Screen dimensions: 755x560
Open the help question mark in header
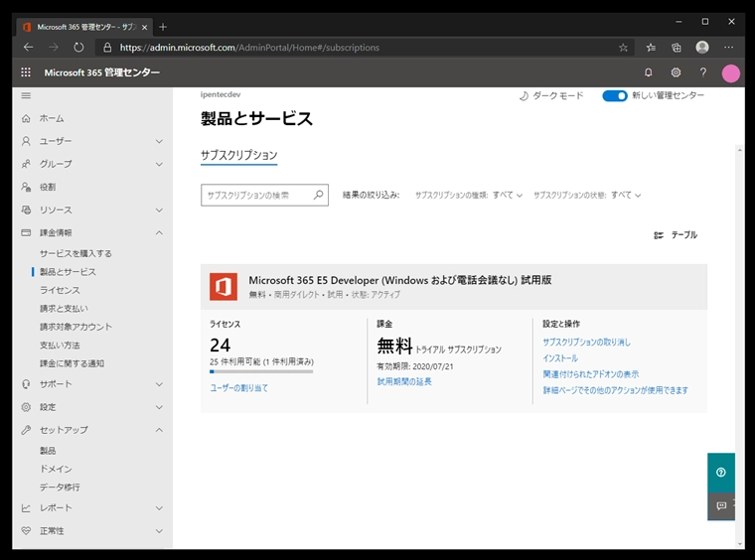pyautogui.click(x=703, y=72)
